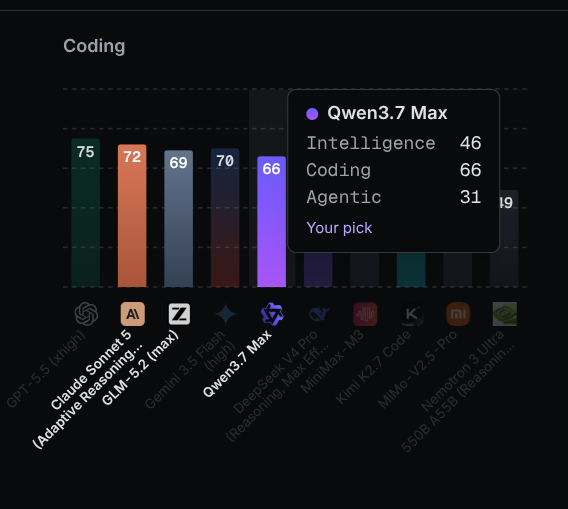Image resolution: width=568 pixels, height=509 pixels.
Task: Click the 'MiMo-V2.5-Pro' axis label
Action: [417, 370]
